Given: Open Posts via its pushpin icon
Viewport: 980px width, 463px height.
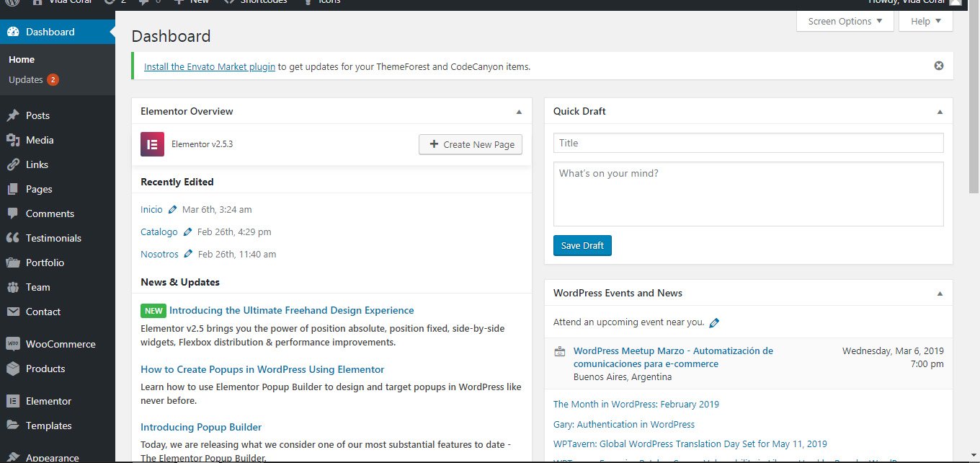Looking at the screenshot, I should tap(12, 115).
